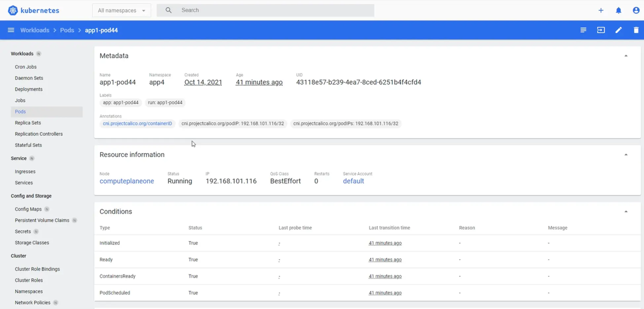
Task: Toggle the navigation sidebar with hamburger icon
Action: point(11,30)
